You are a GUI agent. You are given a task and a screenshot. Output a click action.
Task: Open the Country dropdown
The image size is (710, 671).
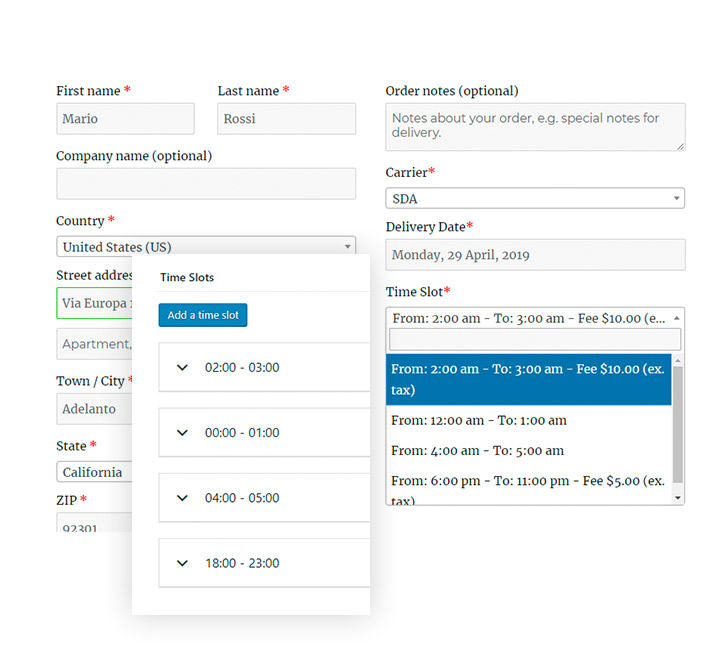[x=206, y=246]
